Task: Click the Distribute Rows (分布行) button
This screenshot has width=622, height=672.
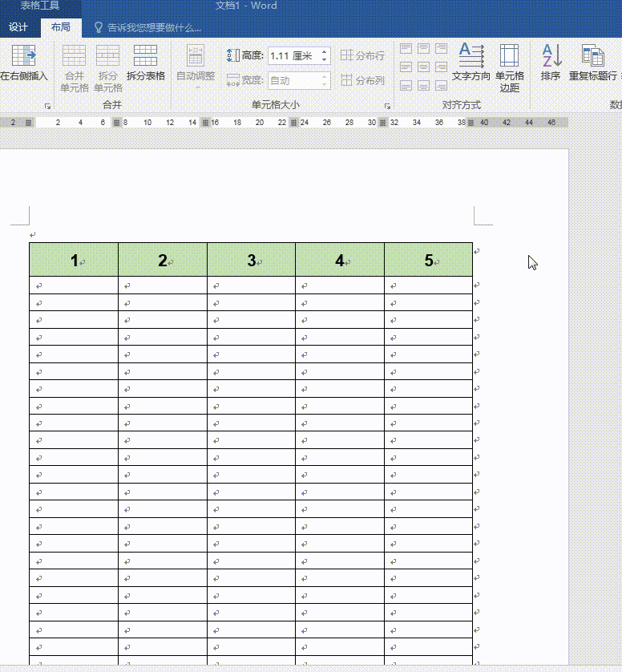Action: pos(362,55)
